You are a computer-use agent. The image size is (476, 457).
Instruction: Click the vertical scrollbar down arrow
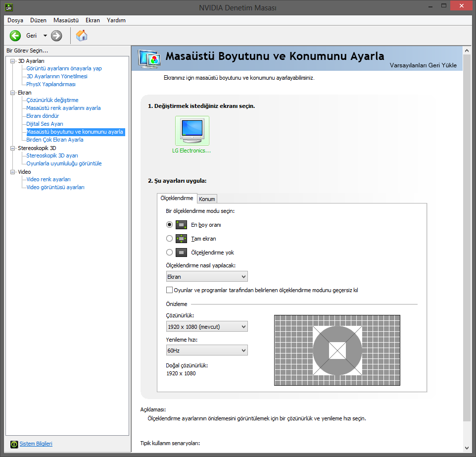pos(467,448)
